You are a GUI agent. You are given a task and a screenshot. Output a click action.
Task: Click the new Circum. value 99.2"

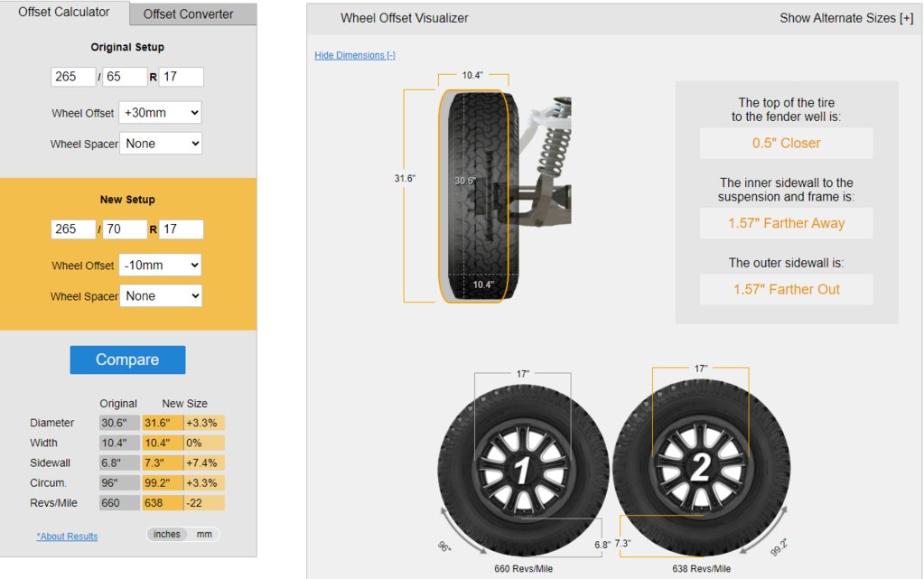point(163,483)
